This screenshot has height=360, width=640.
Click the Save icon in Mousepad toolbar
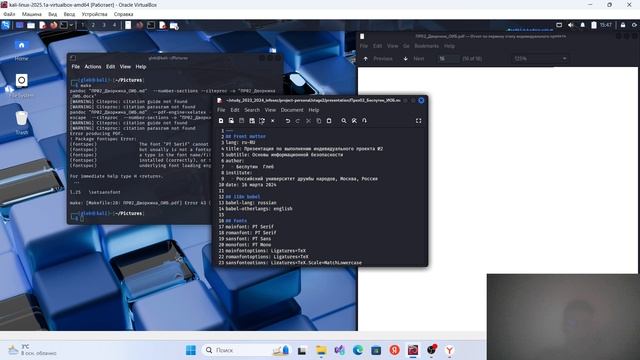tap(241, 121)
